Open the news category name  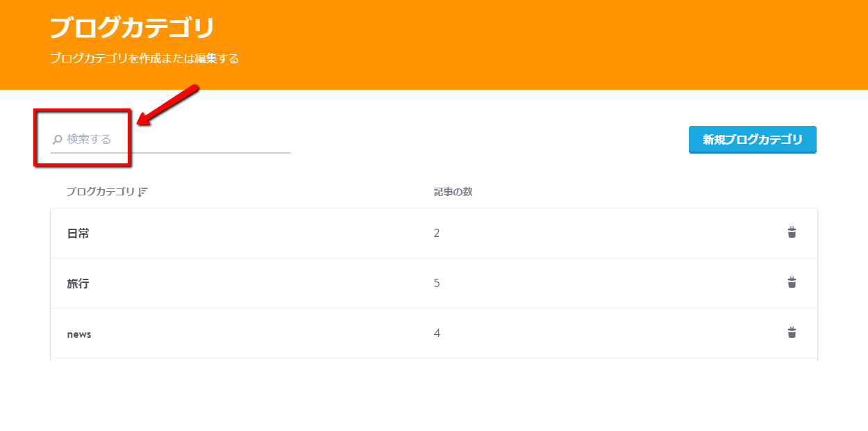pyautogui.click(x=79, y=334)
